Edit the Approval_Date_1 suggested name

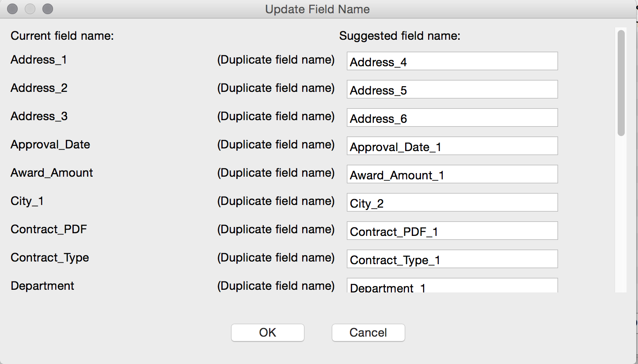click(x=452, y=146)
